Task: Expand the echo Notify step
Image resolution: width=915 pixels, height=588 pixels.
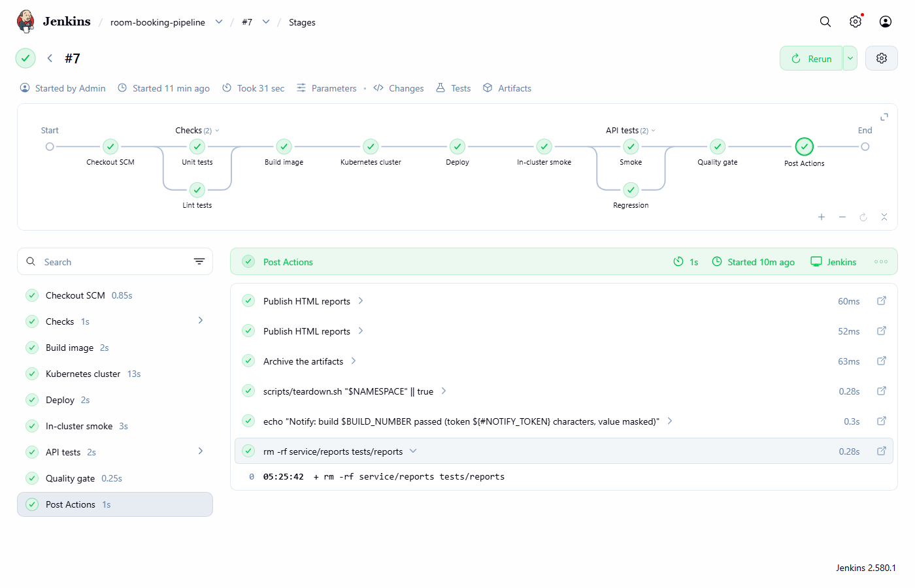Action: (x=670, y=421)
